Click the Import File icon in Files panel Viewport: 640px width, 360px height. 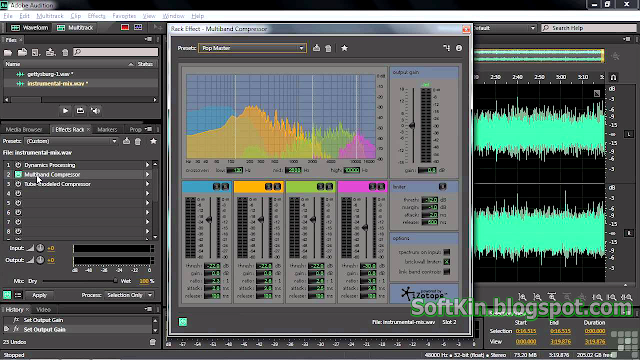(22, 52)
